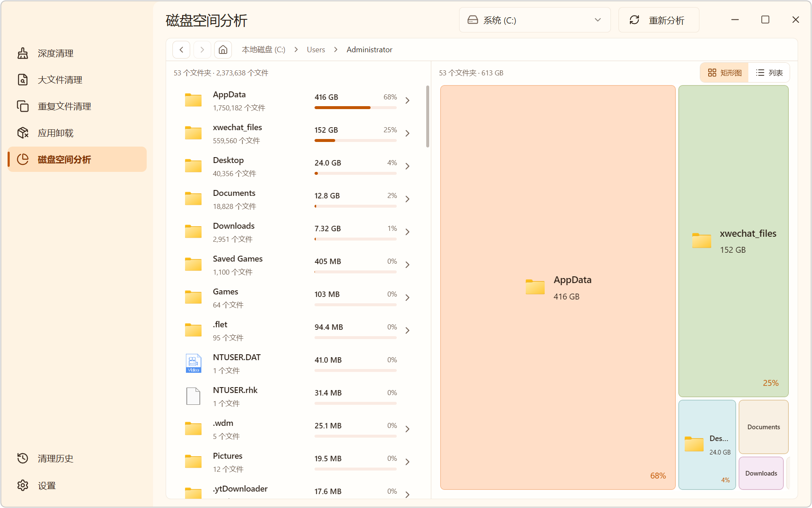Click the Desktop 4% usage bar
Image resolution: width=812 pixels, height=508 pixels.
tap(355, 174)
